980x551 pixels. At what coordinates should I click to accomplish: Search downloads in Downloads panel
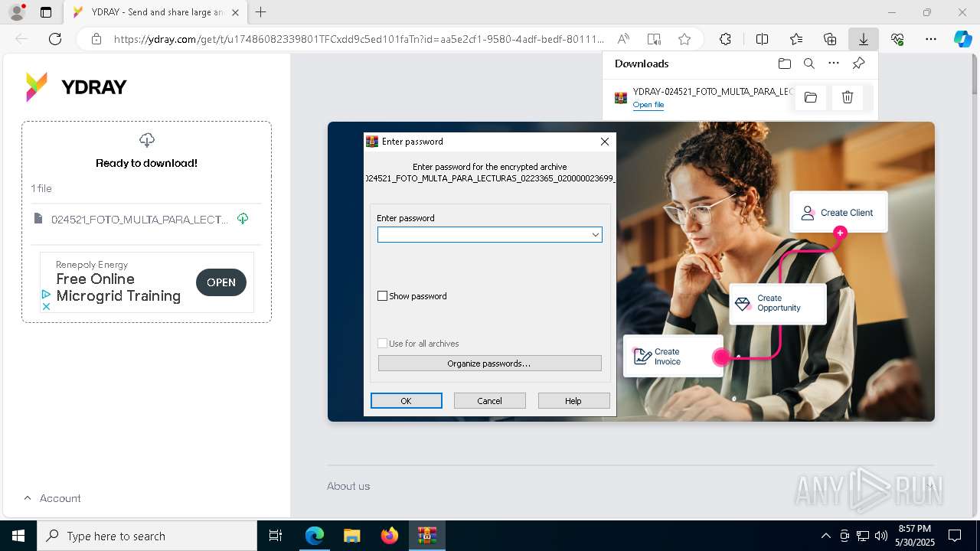coord(809,64)
